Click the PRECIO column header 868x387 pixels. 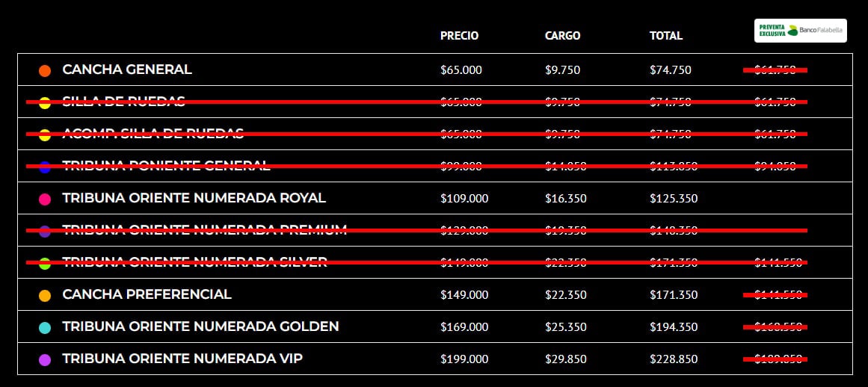coord(459,36)
